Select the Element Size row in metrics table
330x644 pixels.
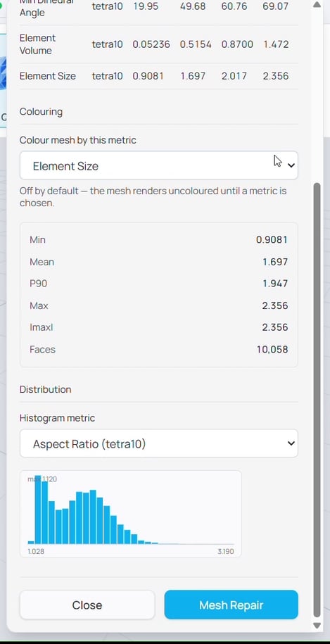(158, 76)
